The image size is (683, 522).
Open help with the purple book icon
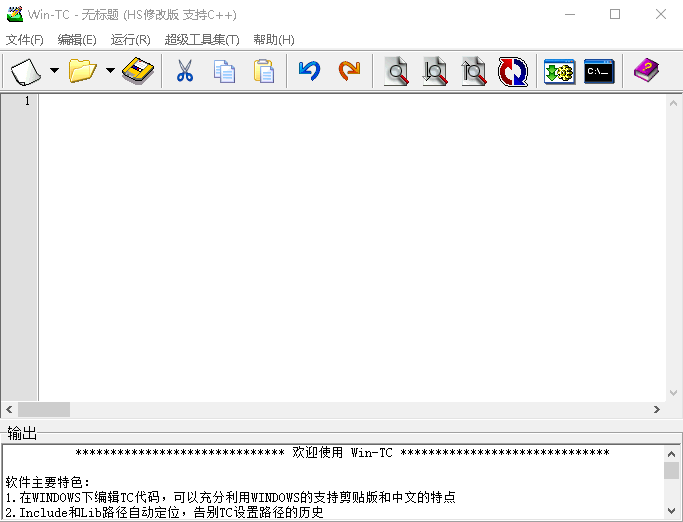646,71
